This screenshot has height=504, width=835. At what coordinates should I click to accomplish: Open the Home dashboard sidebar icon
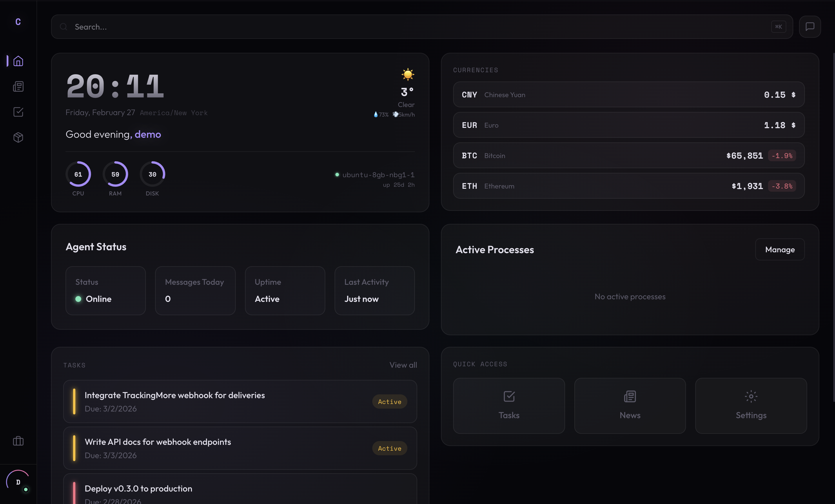coord(18,61)
